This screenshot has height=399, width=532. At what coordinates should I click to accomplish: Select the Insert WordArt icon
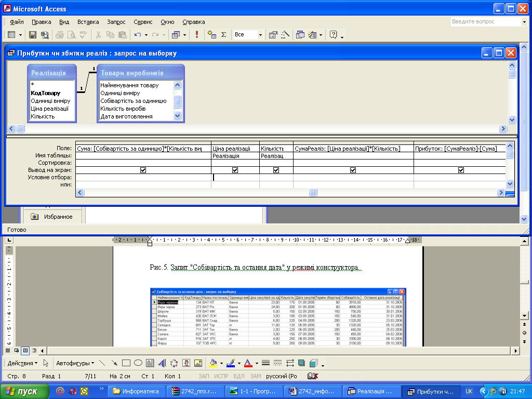point(162,363)
